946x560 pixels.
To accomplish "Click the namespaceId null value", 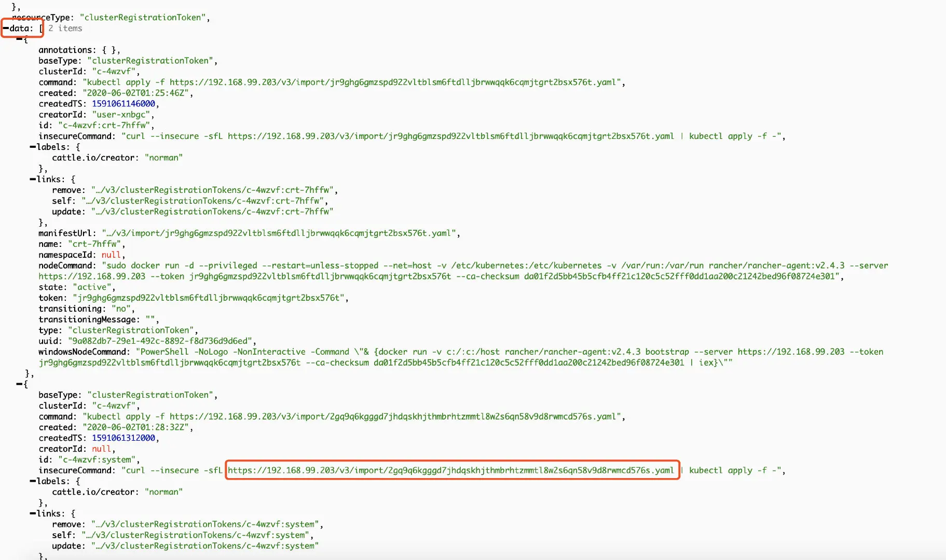I will point(111,255).
